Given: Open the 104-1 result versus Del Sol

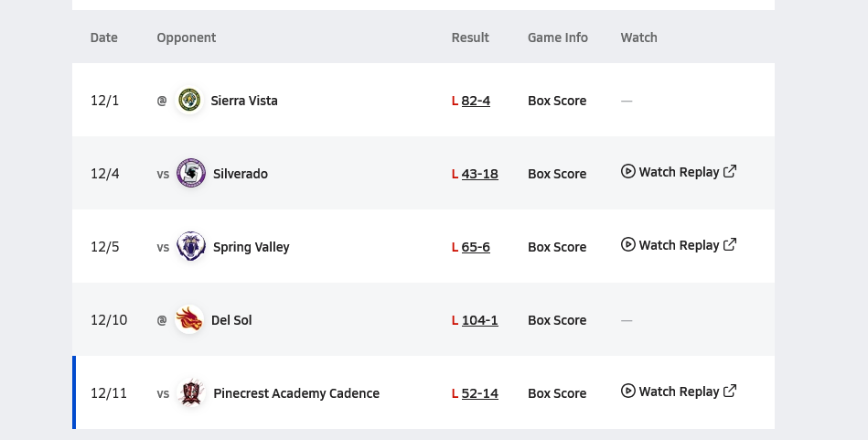Looking at the screenshot, I should [x=480, y=320].
